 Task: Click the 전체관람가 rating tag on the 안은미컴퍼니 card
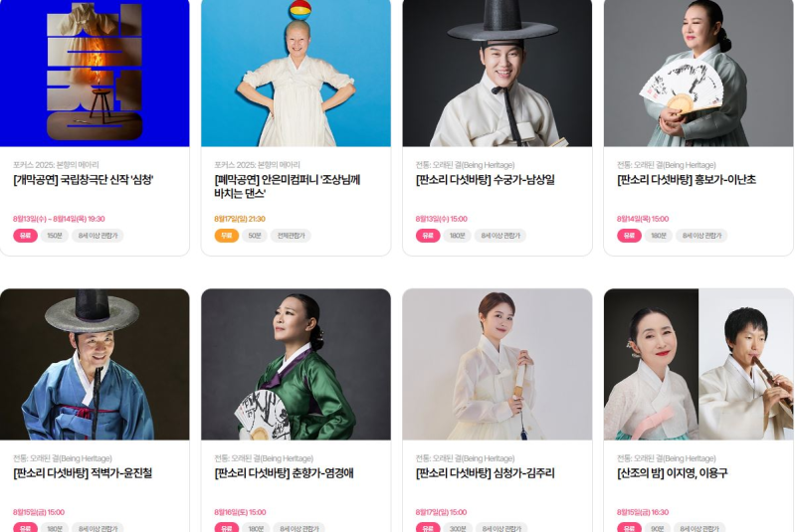click(x=291, y=236)
